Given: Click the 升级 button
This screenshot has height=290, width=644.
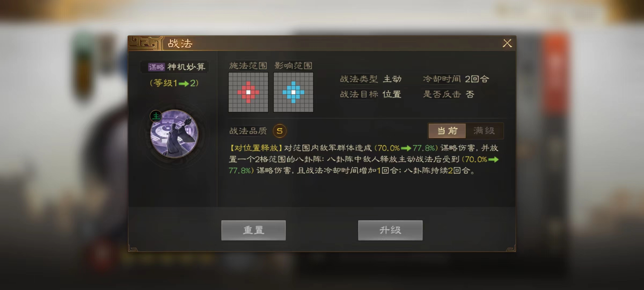Looking at the screenshot, I should [390, 230].
